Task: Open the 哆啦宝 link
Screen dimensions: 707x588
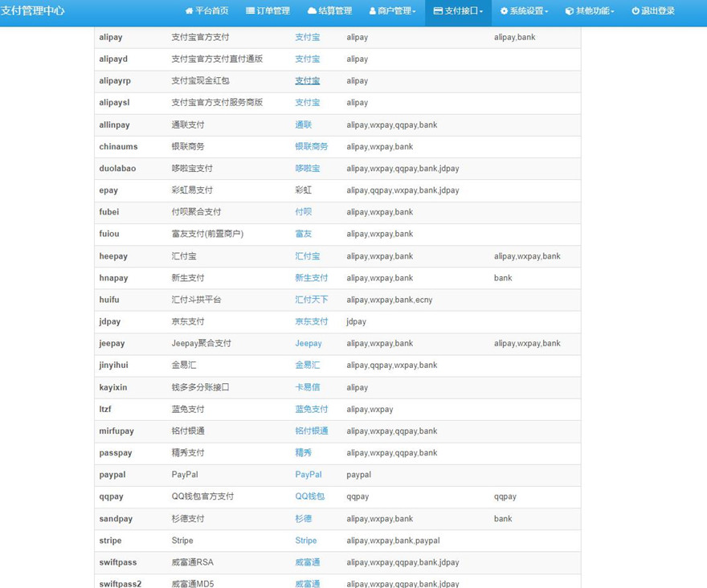Action: pyautogui.click(x=308, y=169)
